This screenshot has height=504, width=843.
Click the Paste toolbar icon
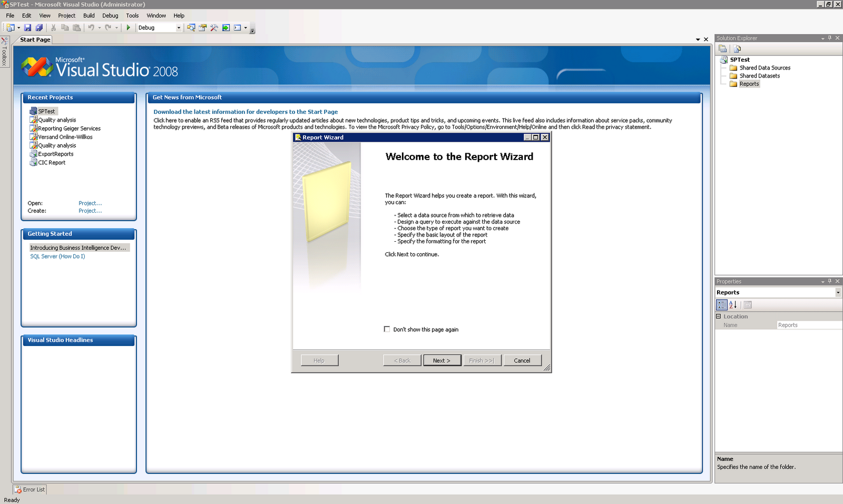click(x=76, y=28)
